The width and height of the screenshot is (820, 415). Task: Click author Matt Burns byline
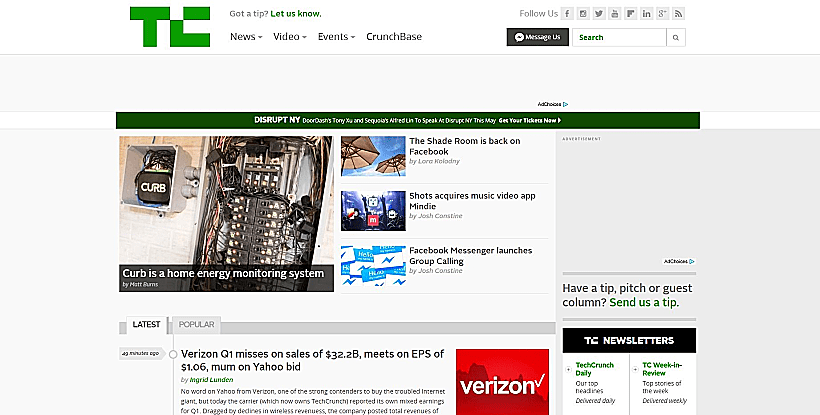[x=144, y=284]
